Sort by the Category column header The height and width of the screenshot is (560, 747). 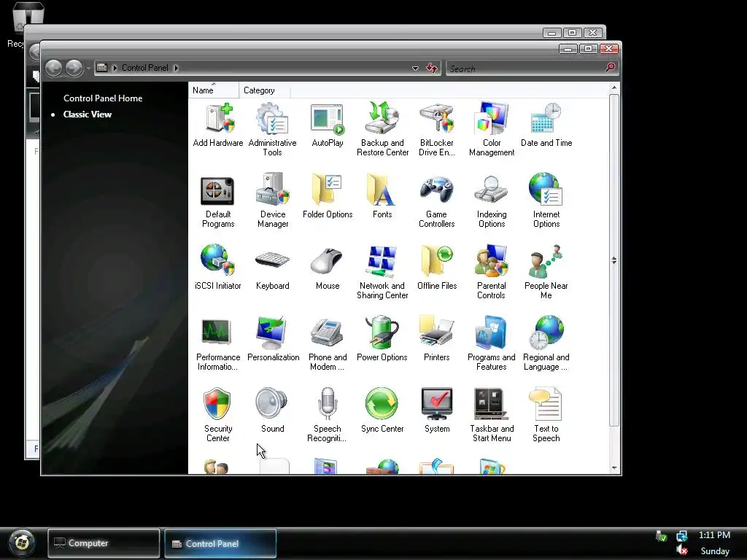pos(264,90)
